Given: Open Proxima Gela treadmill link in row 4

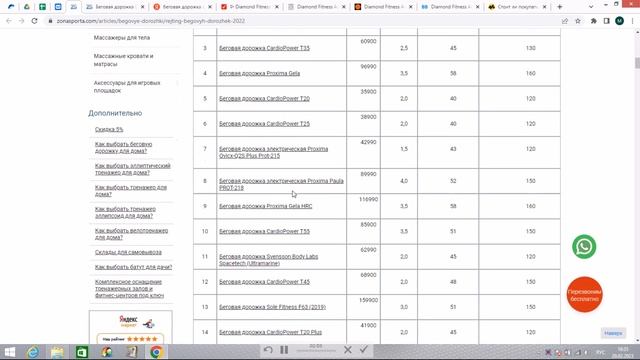Looking at the screenshot, I should (x=260, y=73).
